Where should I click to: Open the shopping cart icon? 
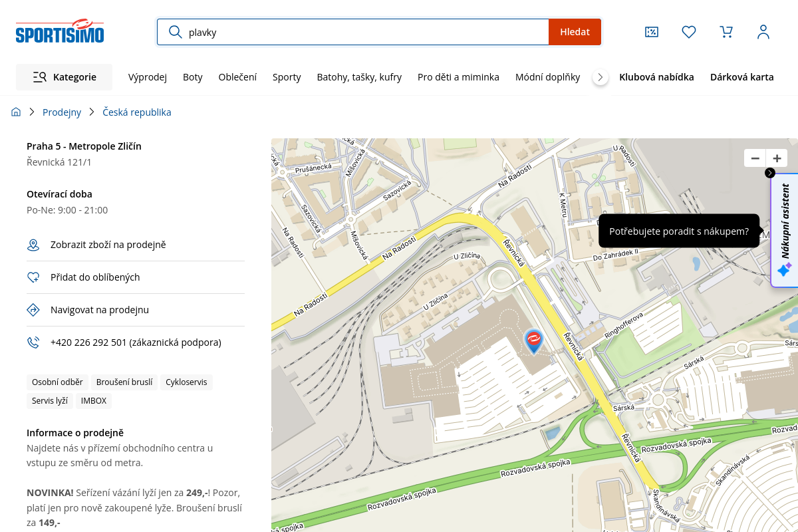(x=726, y=32)
